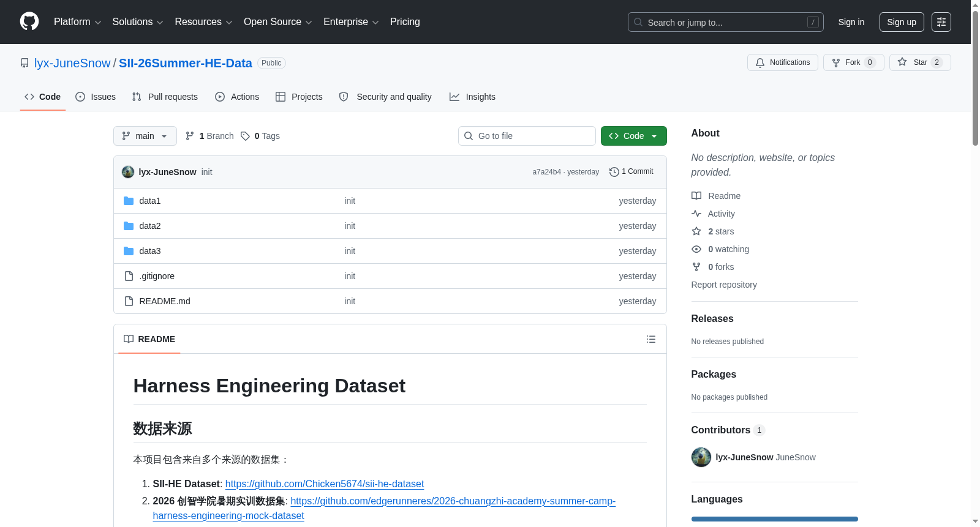Expand the Resources menu
Screen dimensions: 980x527
[x=204, y=22]
